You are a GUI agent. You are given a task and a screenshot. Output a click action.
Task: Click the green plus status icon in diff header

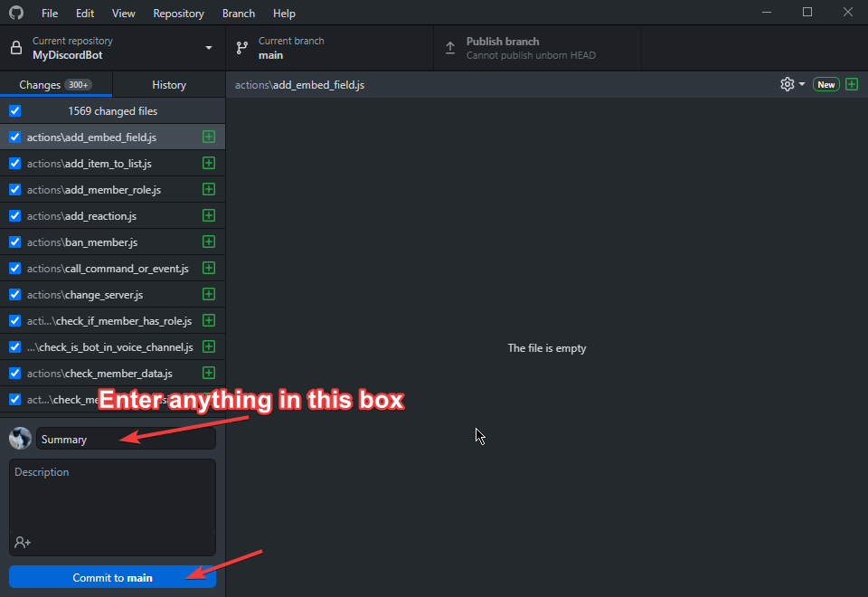pos(851,84)
